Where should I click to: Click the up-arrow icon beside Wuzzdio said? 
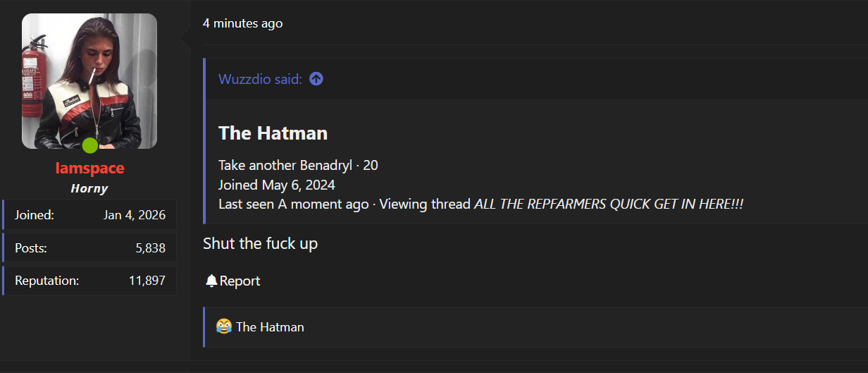coord(316,79)
